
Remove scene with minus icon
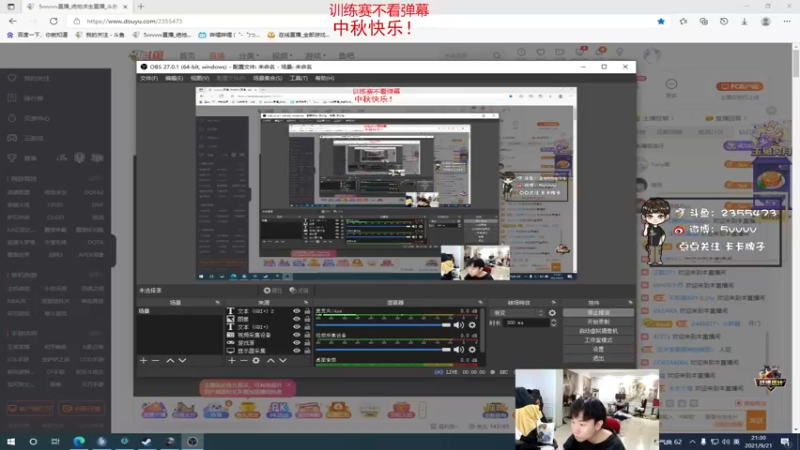pos(156,360)
